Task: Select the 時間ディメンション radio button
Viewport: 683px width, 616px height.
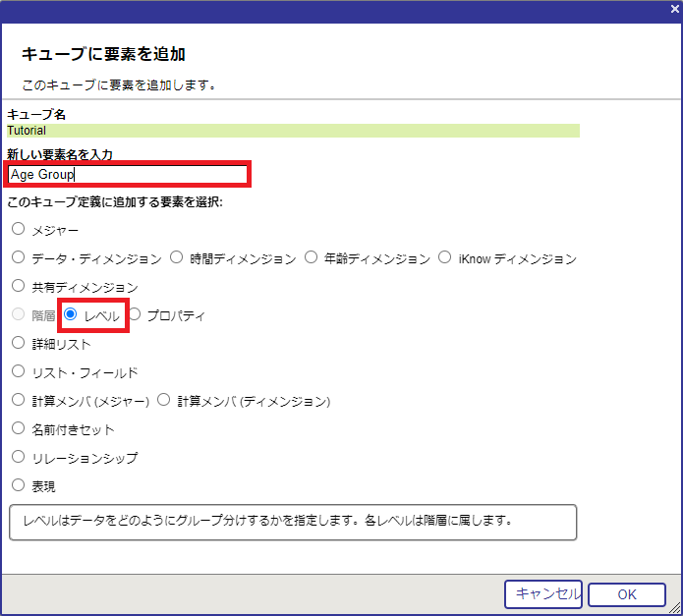Action: click(177, 258)
